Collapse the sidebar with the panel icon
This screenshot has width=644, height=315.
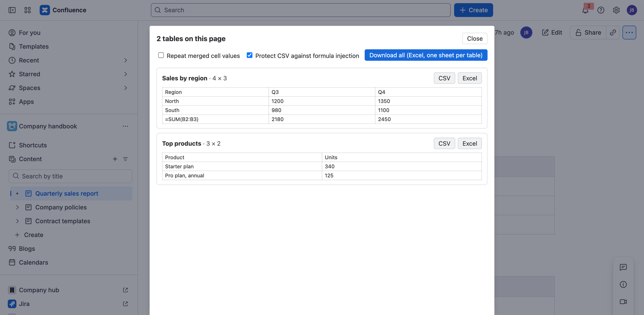12,10
